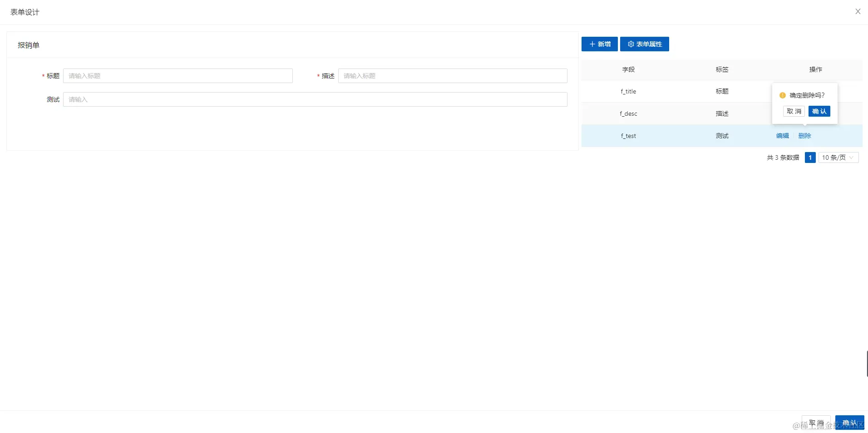Image resolution: width=868 pixels, height=433 pixels.
Task: Edit the f_test row via 编辑
Action: point(782,136)
